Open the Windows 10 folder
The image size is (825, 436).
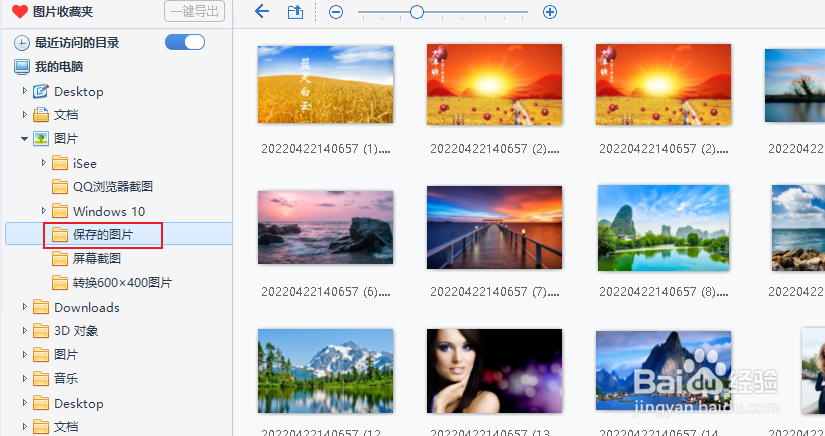point(109,211)
